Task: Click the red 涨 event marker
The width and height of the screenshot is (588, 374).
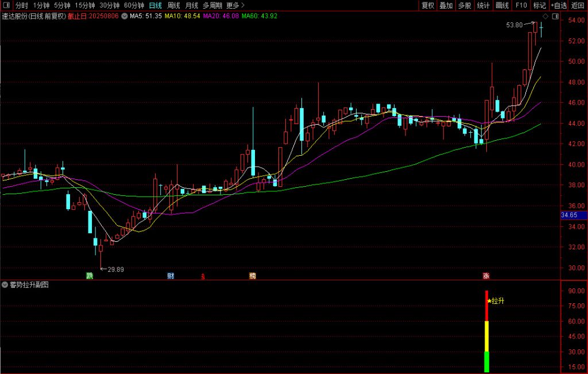Action: [486, 276]
